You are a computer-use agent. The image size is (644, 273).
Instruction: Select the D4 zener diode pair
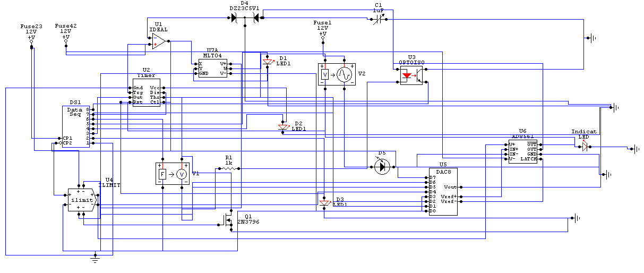[x=244, y=18]
